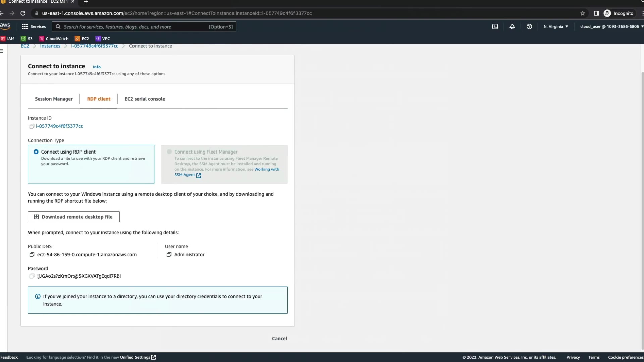
Task: Bookmark this page with the star icon
Action: (583, 13)
